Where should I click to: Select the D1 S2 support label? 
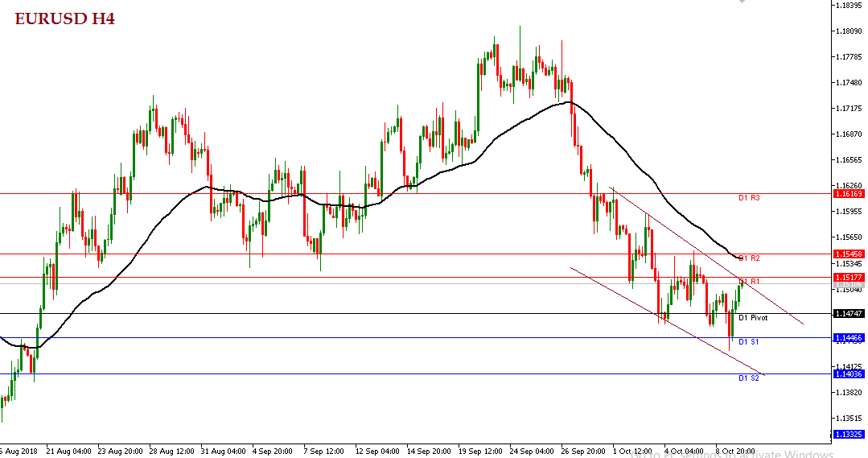coord(749,378)
